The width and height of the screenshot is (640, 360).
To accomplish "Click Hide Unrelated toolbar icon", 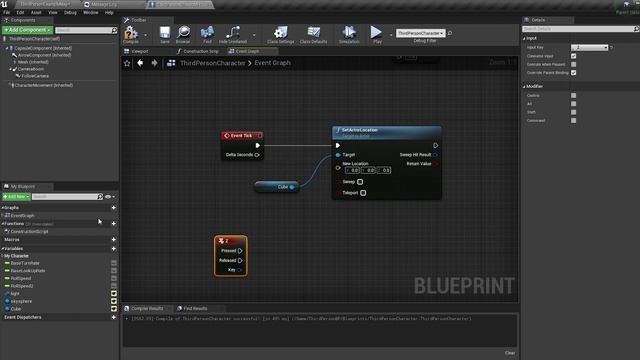I will [233, 34].
